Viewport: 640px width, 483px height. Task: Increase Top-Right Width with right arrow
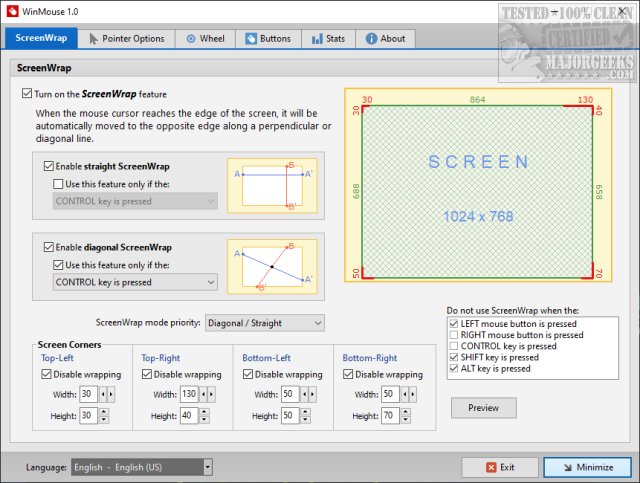[211, 394]
